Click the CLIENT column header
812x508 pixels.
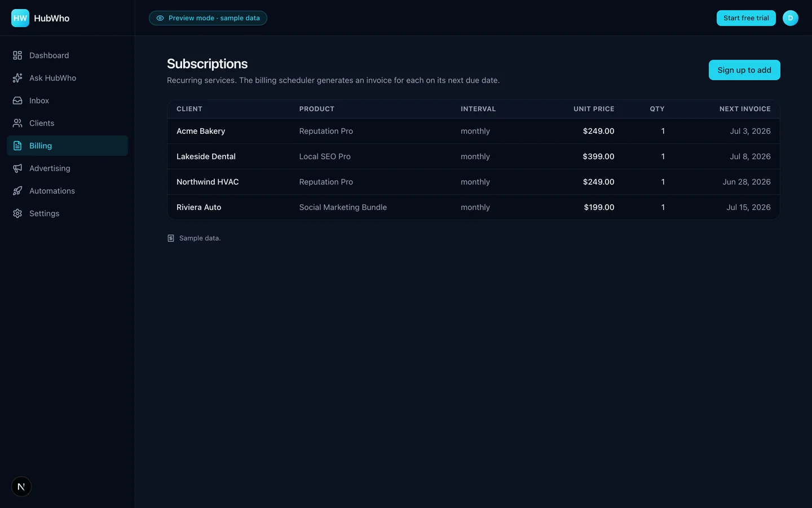(189, 109)
